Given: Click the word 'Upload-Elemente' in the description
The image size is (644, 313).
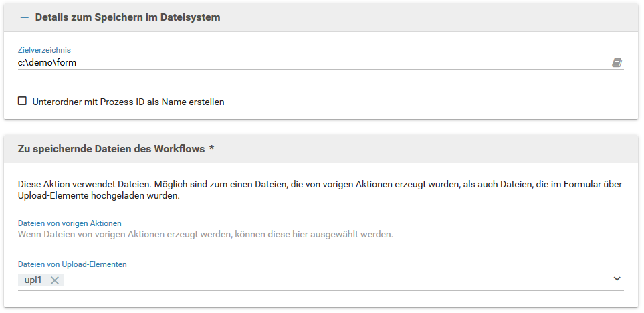Looking at the screenshot, I should [55, 197].
